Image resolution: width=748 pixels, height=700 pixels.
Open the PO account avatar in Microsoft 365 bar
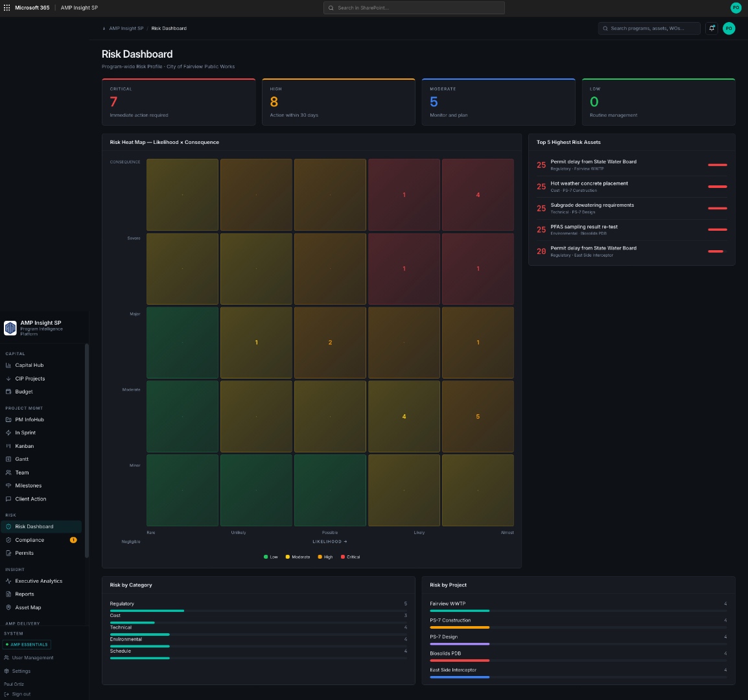pyautogui.click(x=736, y=8)
